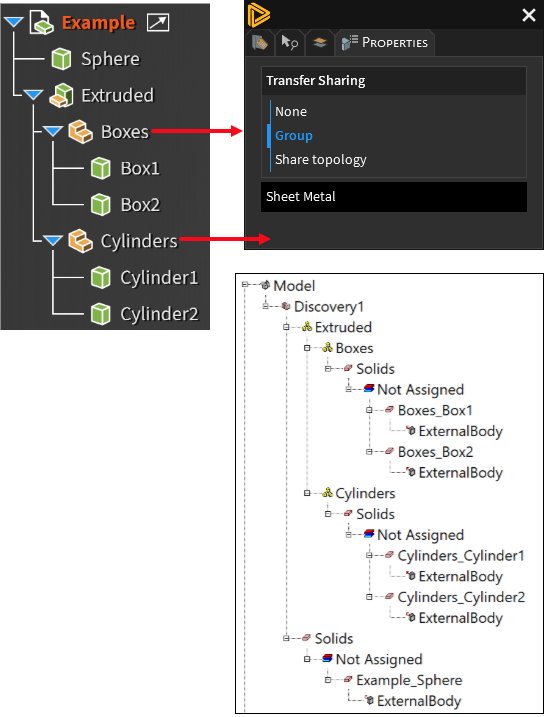544x717 pixels.
Task: Click the green Cylinder2 body icon
Action: 101,314
